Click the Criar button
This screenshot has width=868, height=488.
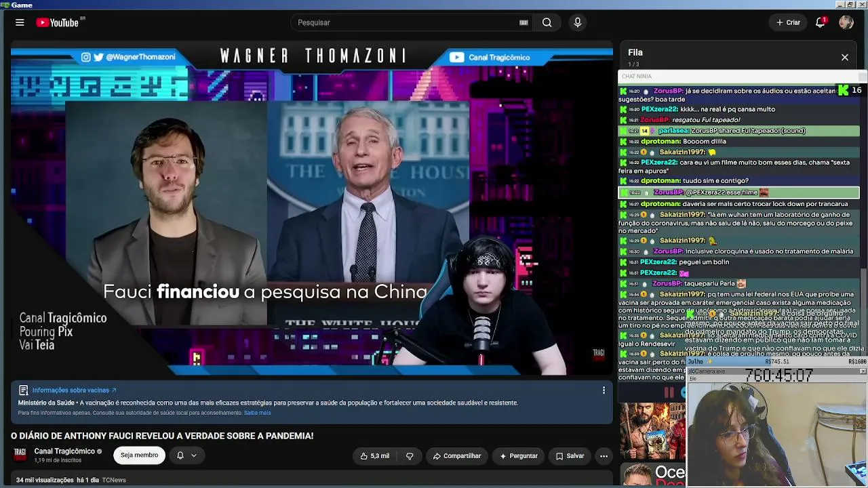(789, 22)
